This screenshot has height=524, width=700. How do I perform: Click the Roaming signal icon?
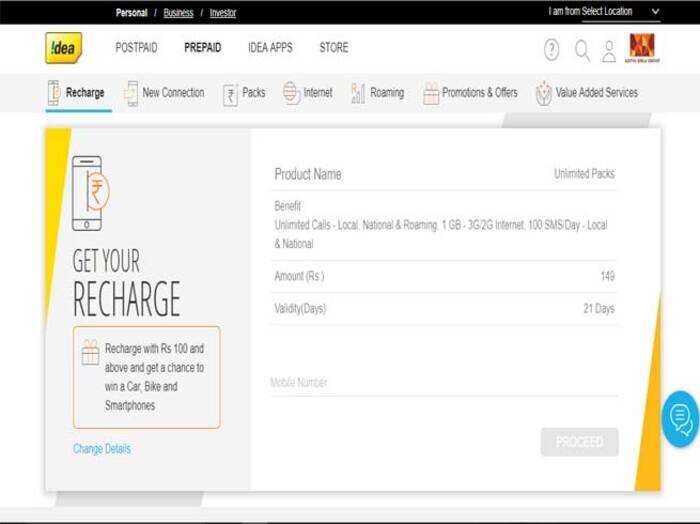pos(358,93)
